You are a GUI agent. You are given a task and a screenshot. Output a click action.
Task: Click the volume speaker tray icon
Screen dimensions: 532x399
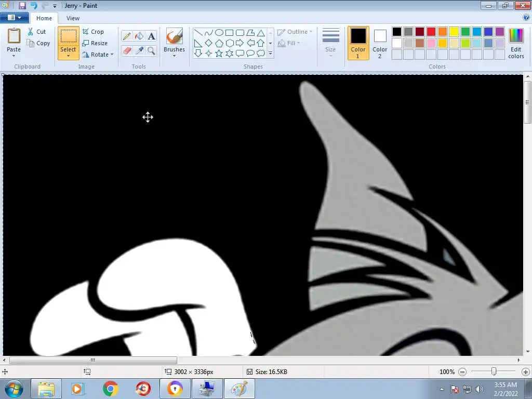coord(480,389)
